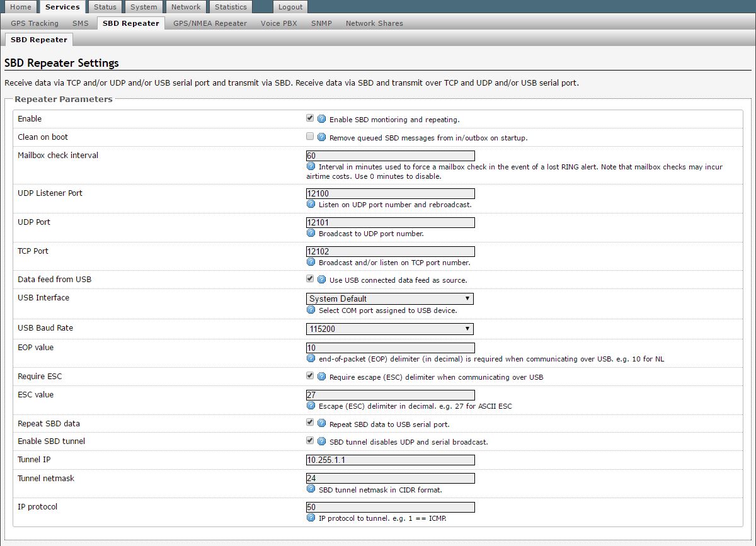756x546 pixels.
Task: Open the help icon beside TCP Port
Action: click(x=311, y=263)
